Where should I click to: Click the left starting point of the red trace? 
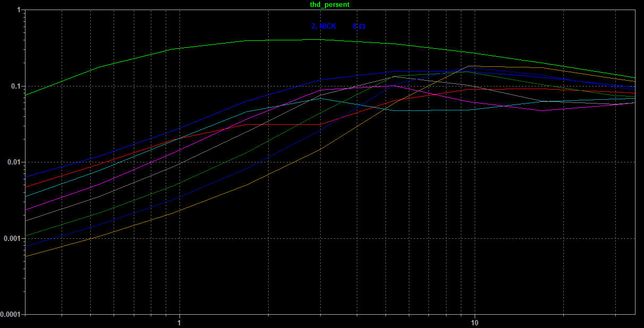pos(26,187)
